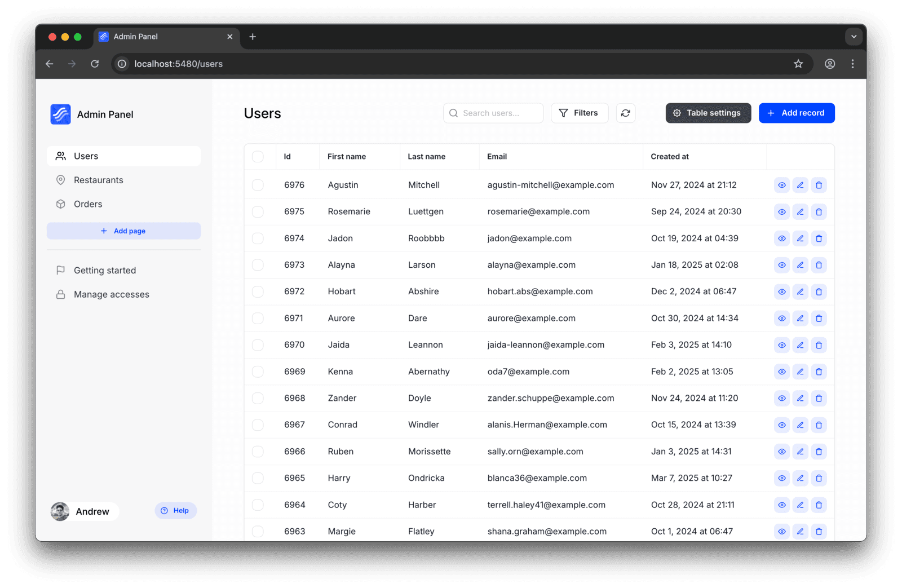Viewport: 902px width, 588px height.
Task: Reload the browser page
Action: pos(95,64)
